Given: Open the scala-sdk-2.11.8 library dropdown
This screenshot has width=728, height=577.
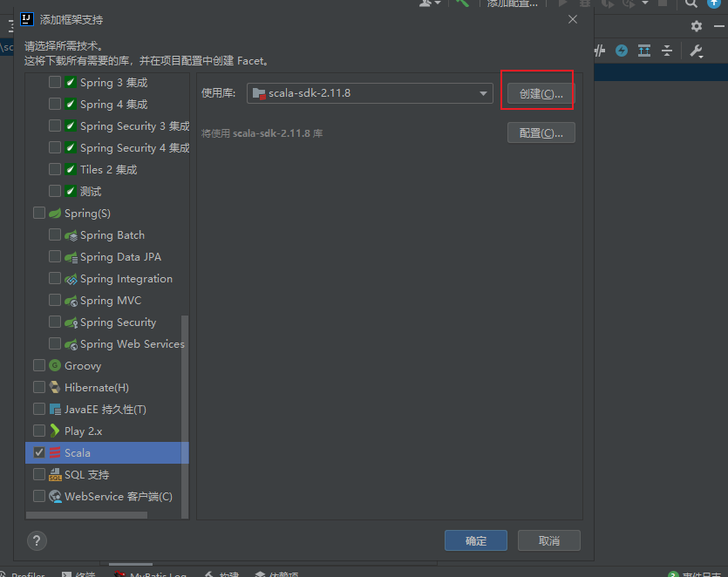Looking at the screenshot, I should [370, 93].
